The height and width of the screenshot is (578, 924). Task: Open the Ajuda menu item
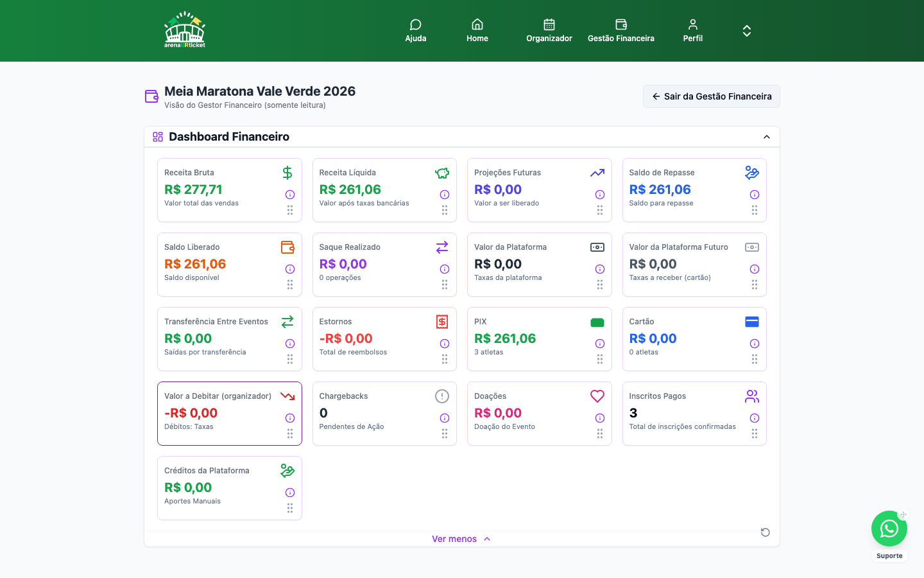pos(416,31)
